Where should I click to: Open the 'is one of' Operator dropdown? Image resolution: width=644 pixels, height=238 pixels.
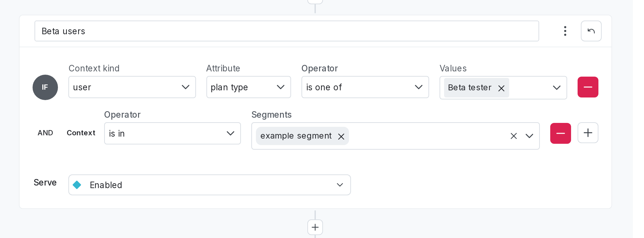pos(365,87)
